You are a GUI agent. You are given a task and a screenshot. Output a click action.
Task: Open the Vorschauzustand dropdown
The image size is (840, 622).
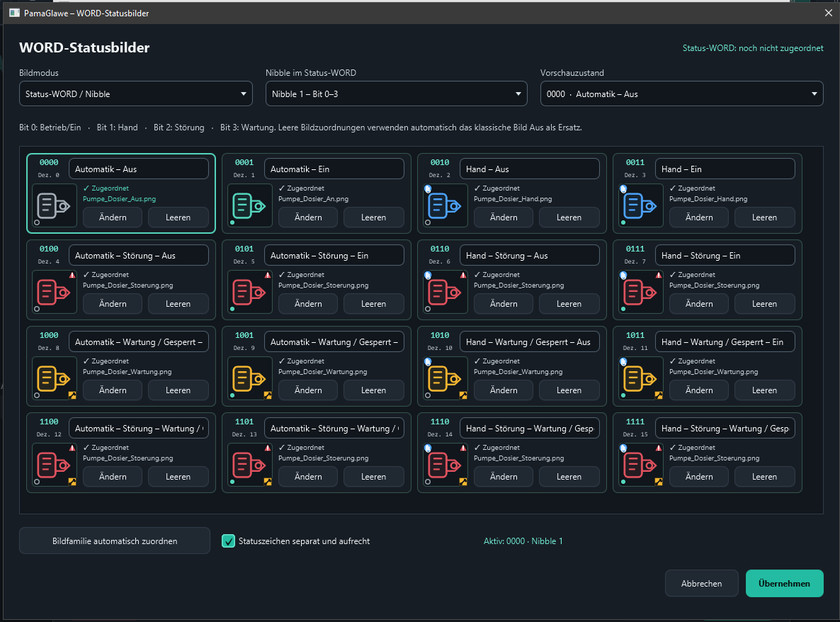[x=681, y=94]
